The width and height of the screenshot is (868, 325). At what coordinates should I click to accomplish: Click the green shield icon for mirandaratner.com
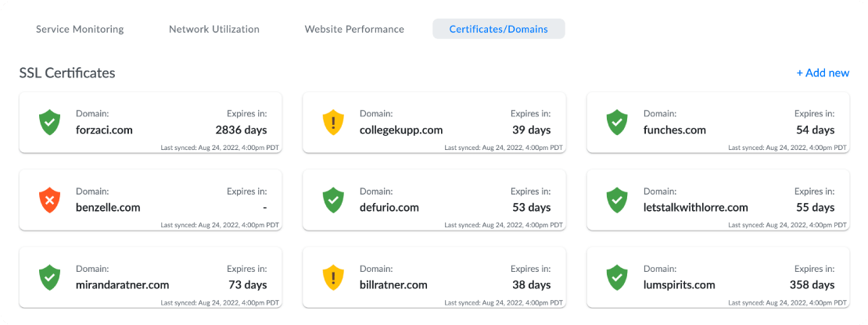coord(49,277)
